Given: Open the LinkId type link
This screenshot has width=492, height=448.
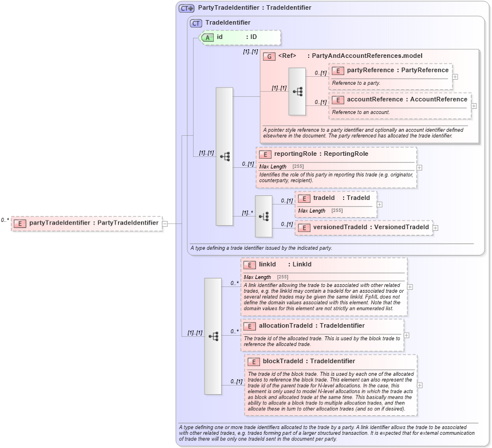Looking at the screenshot, I should (302, 264).
